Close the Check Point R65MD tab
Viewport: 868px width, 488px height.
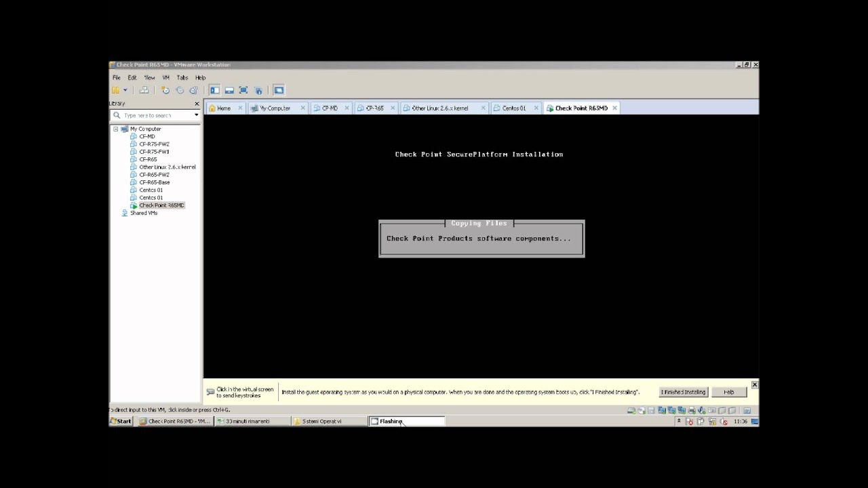click(x=615, y=108)
